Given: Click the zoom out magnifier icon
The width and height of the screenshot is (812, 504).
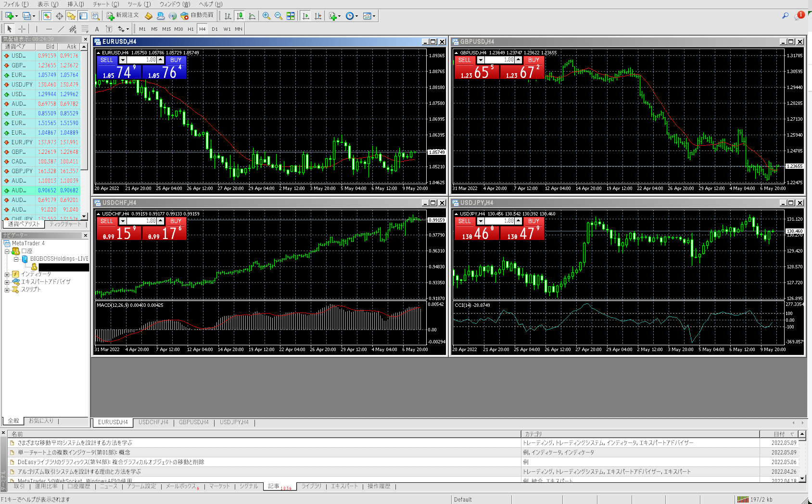Looking at the screenshot, I should (x=278, y=16).
